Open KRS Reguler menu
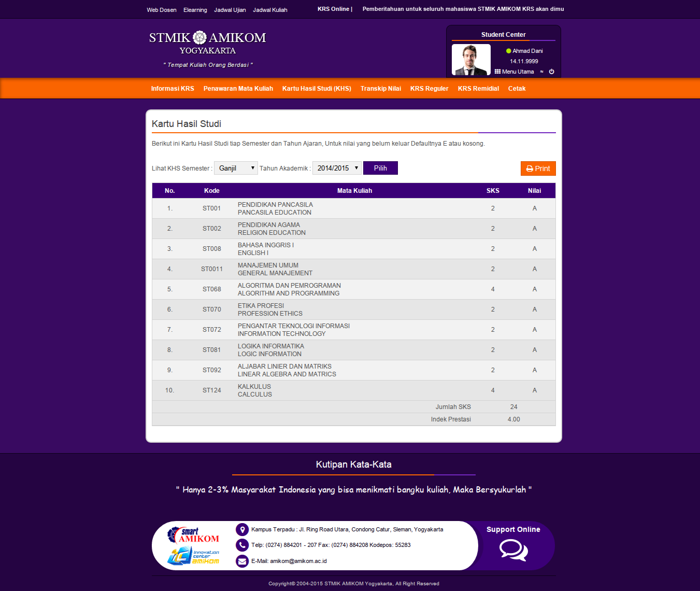The height and width of the screenshot is (591, 700). (x=430, y=89)
